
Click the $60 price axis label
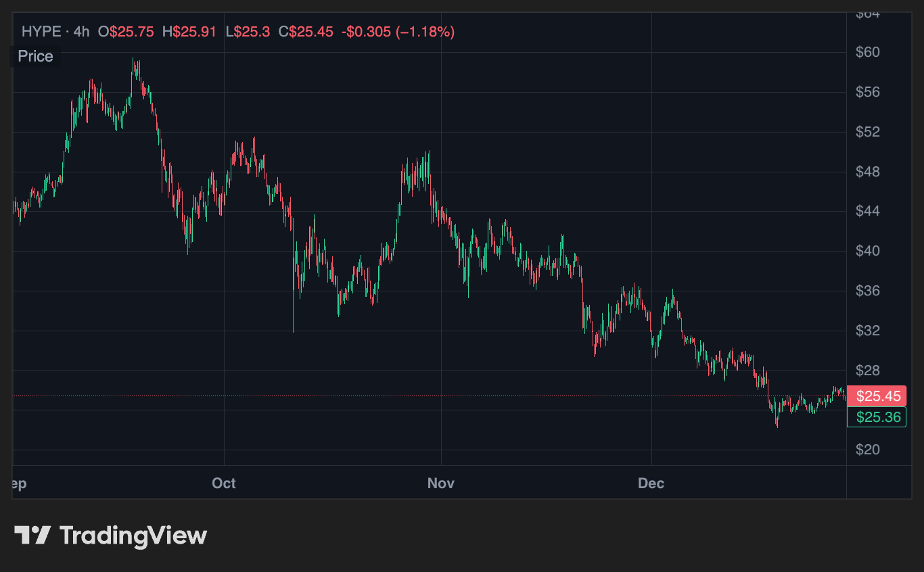coord(869,52)
